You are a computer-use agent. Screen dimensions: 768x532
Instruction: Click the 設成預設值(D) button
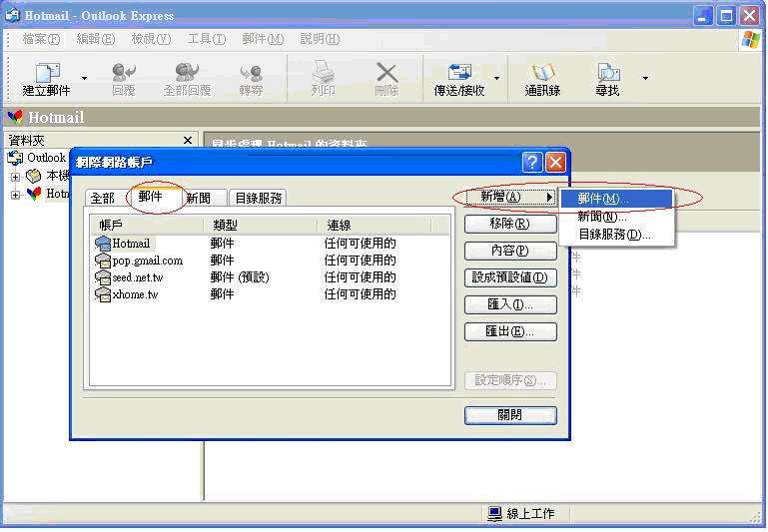pos(510,277)
